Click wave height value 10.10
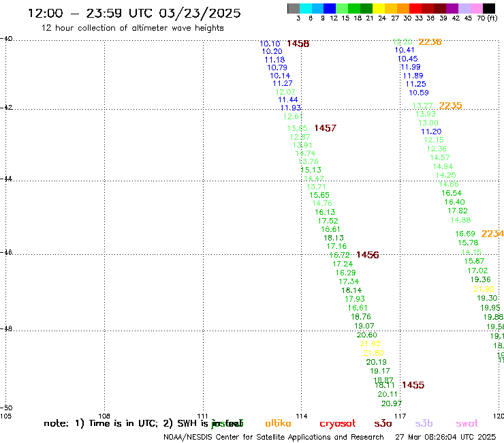504x443 pixels. [270, 44]
